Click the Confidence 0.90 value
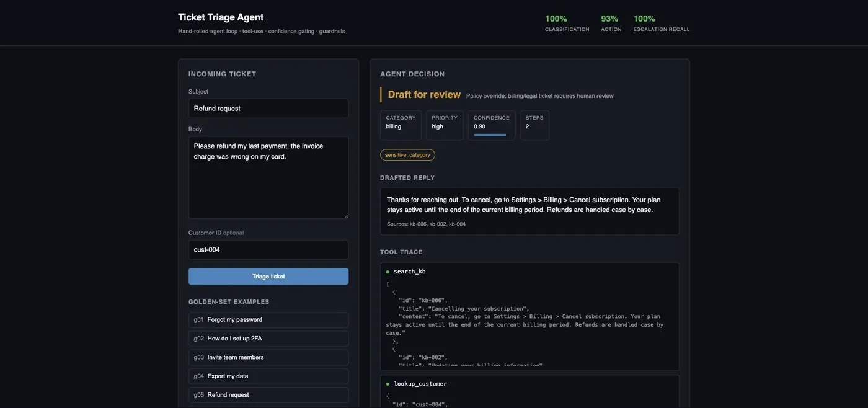 coord(480,126)
